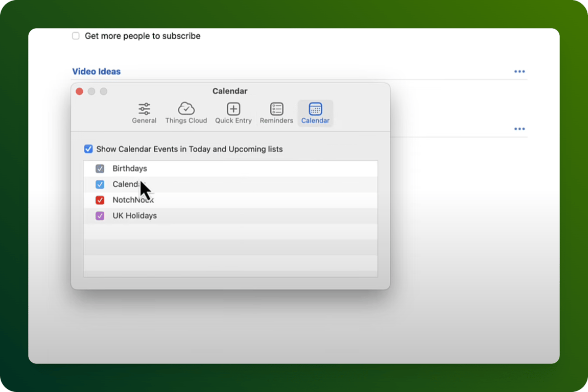The image size is (588, 392).
Task: Select the UK Holidays row label
Action: pos(134,215)
